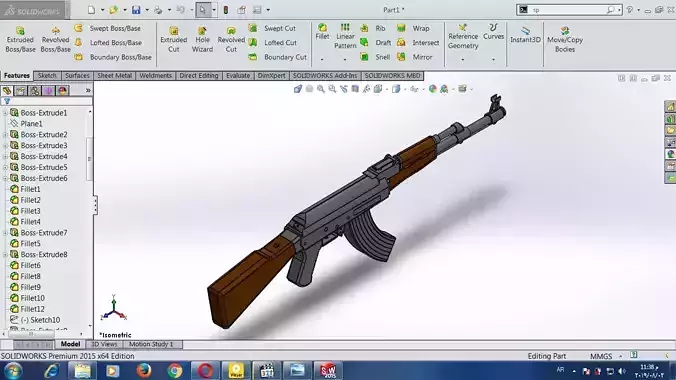The height and width of the screenshot is (380, 676).
Task: Switch to the Evaluate tab
Action: coord(238,75)
